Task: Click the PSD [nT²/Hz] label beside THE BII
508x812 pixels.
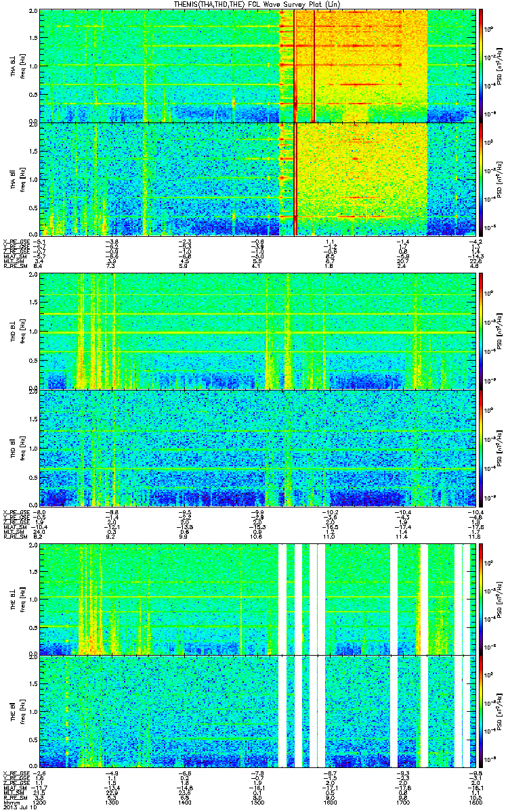Action: (500, 712)
